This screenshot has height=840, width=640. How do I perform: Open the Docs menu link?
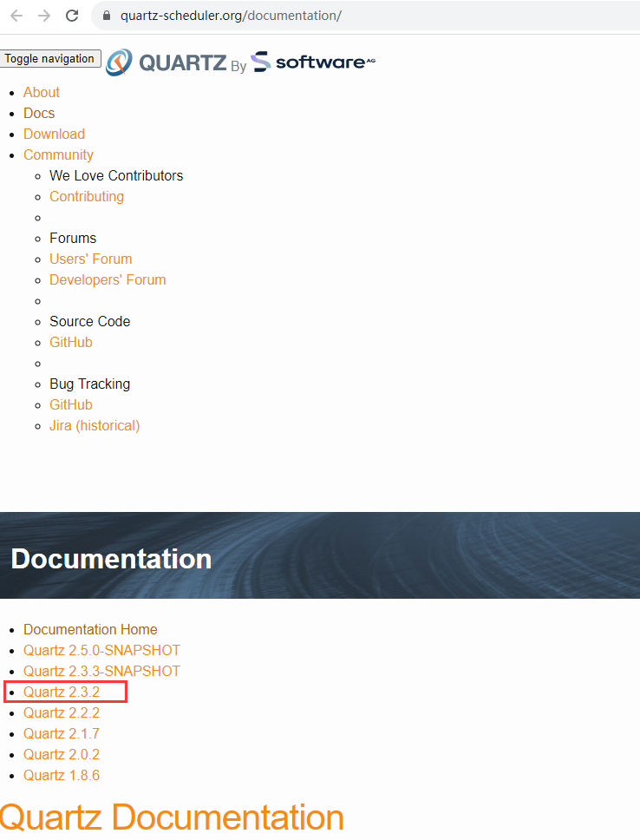coord(39,113)
